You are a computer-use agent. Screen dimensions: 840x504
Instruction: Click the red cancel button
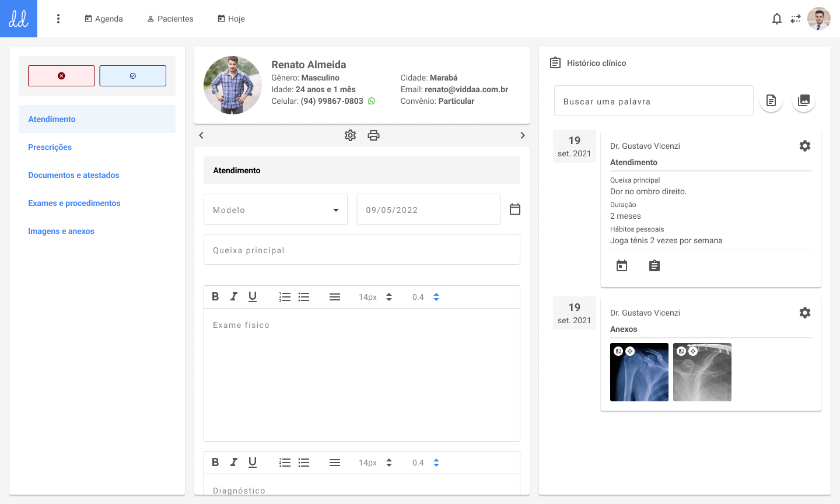(x=61, y=76)
